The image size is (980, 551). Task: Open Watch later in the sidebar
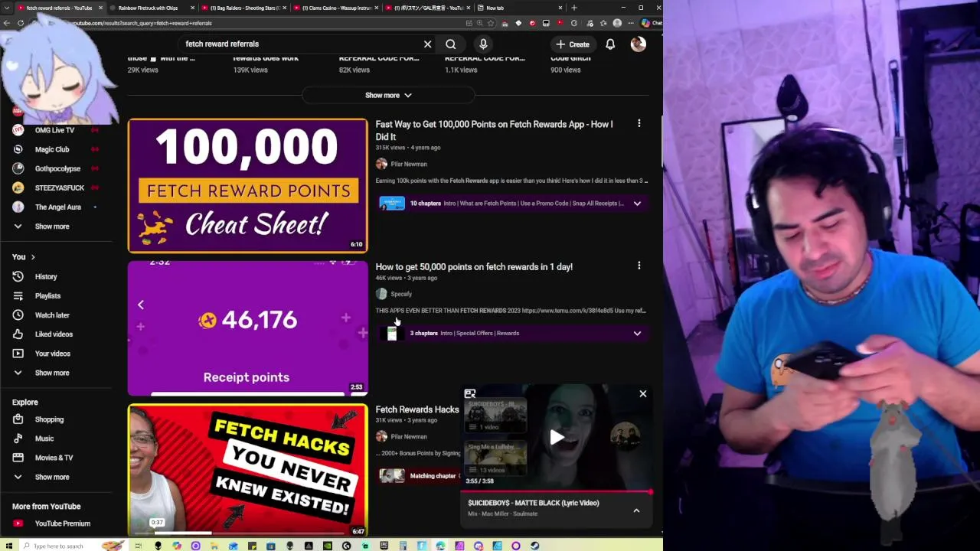click(x=52, y=315)
